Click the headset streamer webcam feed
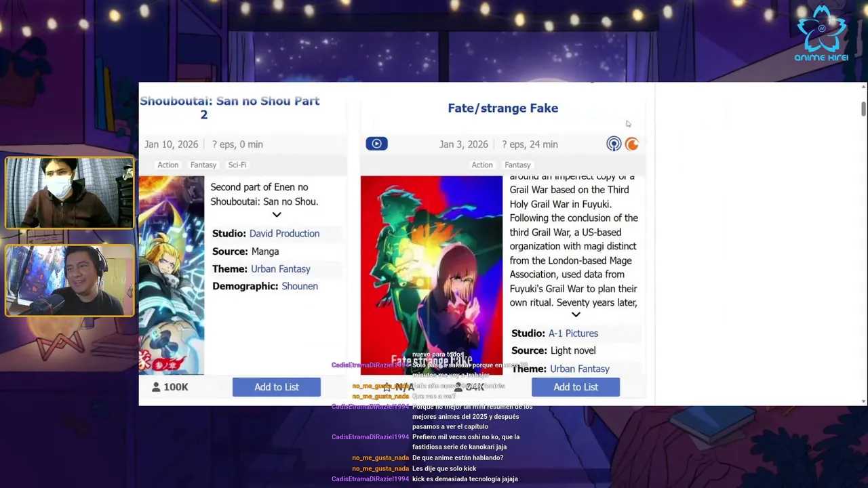 point(69,280)
